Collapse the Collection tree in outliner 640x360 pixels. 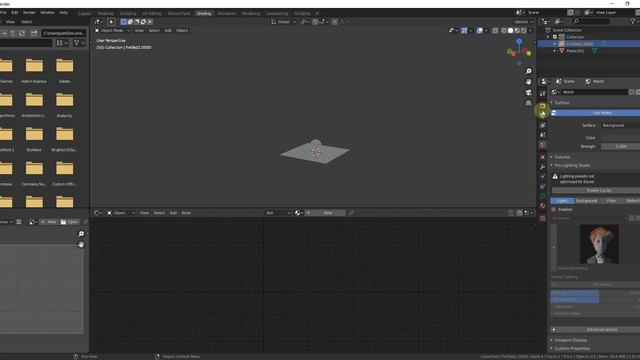pyautogui.click(x=548, y=37)
